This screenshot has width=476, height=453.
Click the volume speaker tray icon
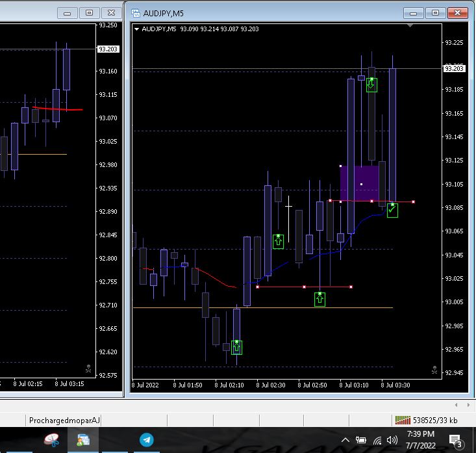click(x=392, y=441)
